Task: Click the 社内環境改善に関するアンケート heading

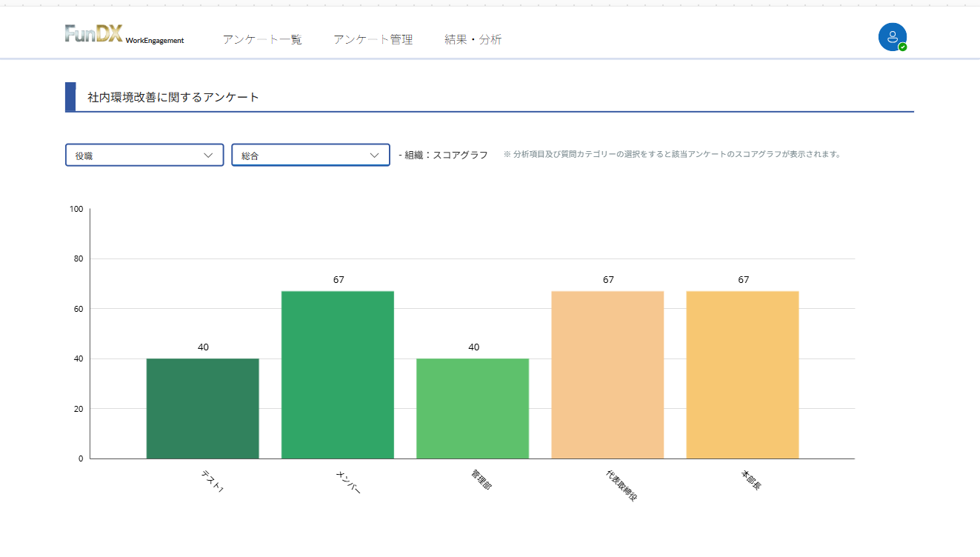Action: point(173,97)
